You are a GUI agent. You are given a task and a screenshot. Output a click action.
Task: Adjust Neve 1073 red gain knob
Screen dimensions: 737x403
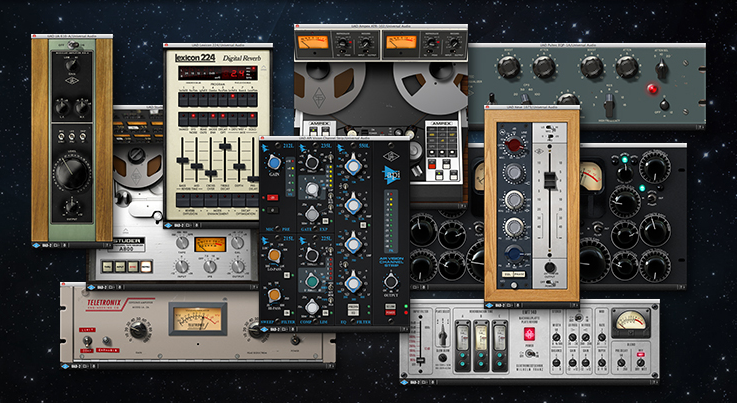point(514,144)
